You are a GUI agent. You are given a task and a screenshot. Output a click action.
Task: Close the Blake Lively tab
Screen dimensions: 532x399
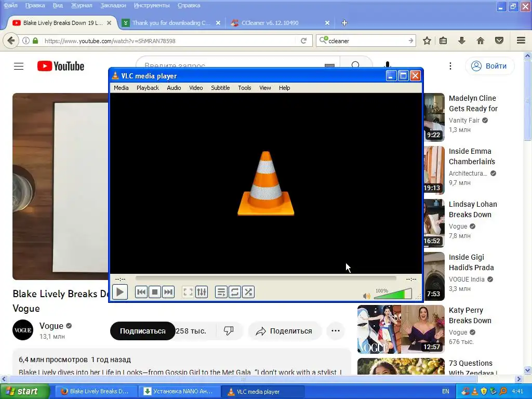pos(109,23)
